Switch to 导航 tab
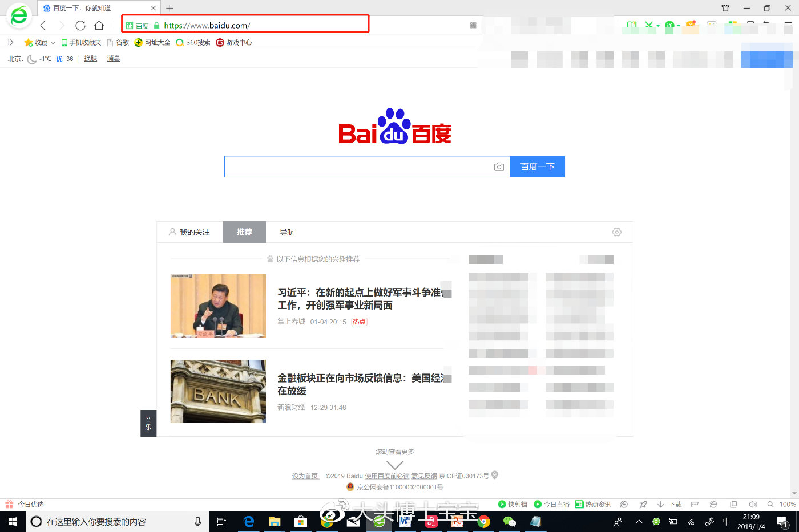The height and width of the screenshot is (532, 799). [287, 232]
